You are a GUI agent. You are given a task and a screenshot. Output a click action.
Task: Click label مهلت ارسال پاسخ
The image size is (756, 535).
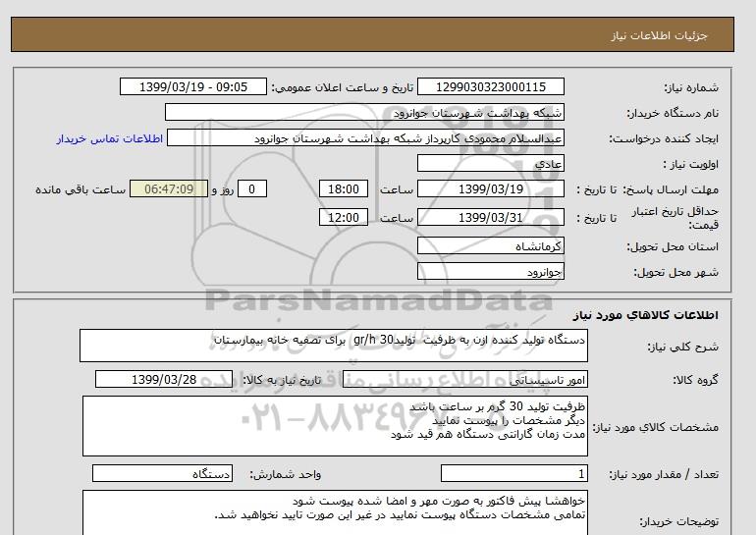[x=671, y=189]
